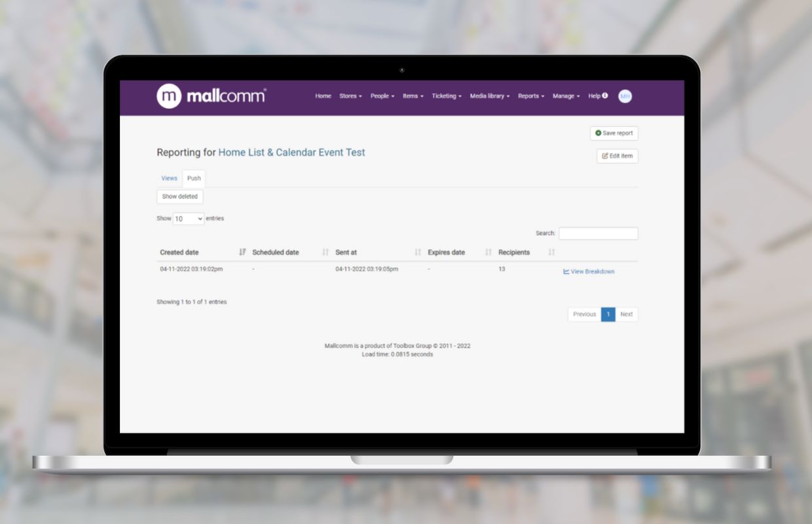Focus the Search input field
Image resolution: width=812 pixels, height=524 pixels.
[598, 234]
